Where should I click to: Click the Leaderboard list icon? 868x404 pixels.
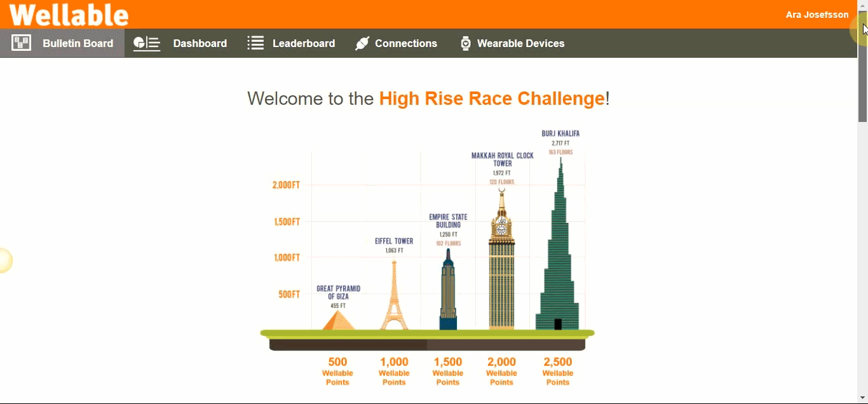tap(255, 43)
